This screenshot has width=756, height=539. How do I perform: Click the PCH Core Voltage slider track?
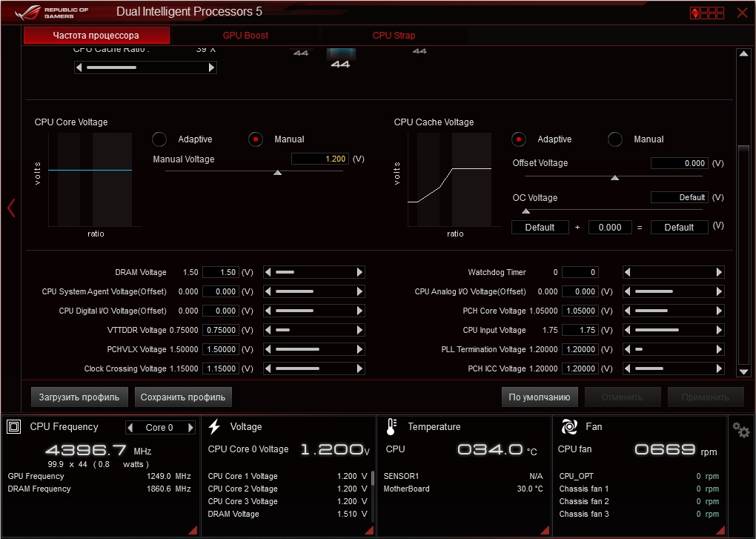point(674,311)
